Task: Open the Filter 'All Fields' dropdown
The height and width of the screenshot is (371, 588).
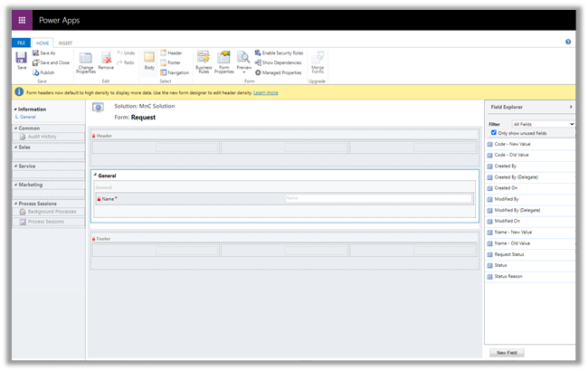Action: tap(543, 123)
